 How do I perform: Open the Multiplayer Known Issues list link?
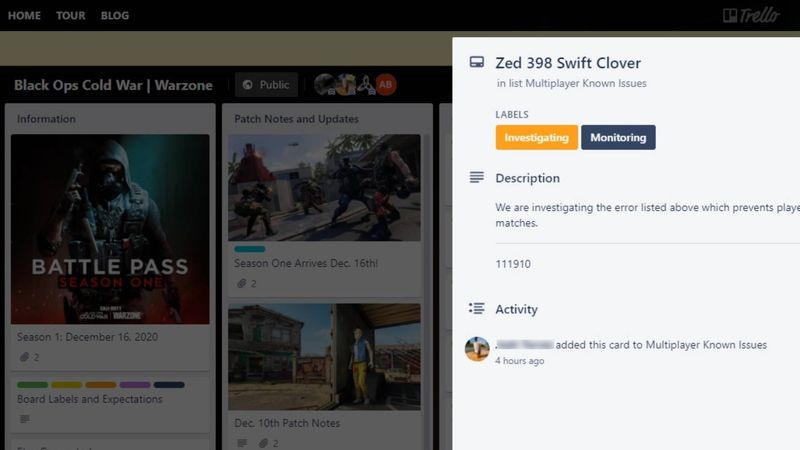[x=586, y=83]
